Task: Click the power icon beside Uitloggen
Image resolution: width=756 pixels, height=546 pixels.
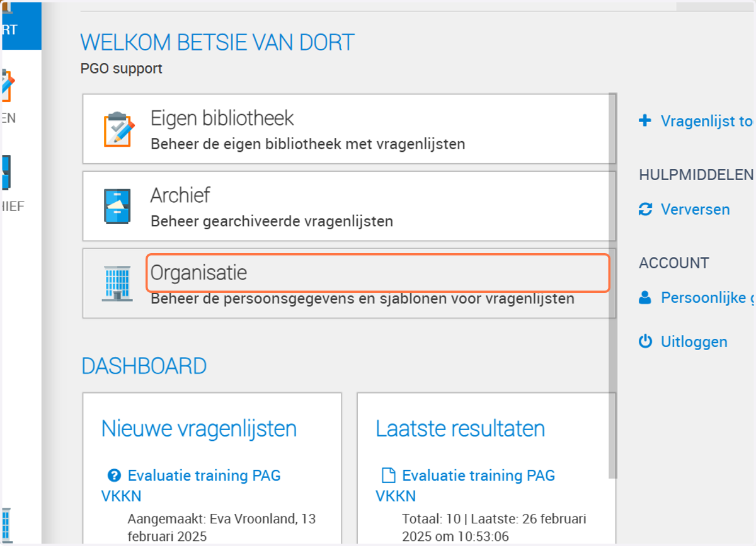Action: (x=645, y=341)
